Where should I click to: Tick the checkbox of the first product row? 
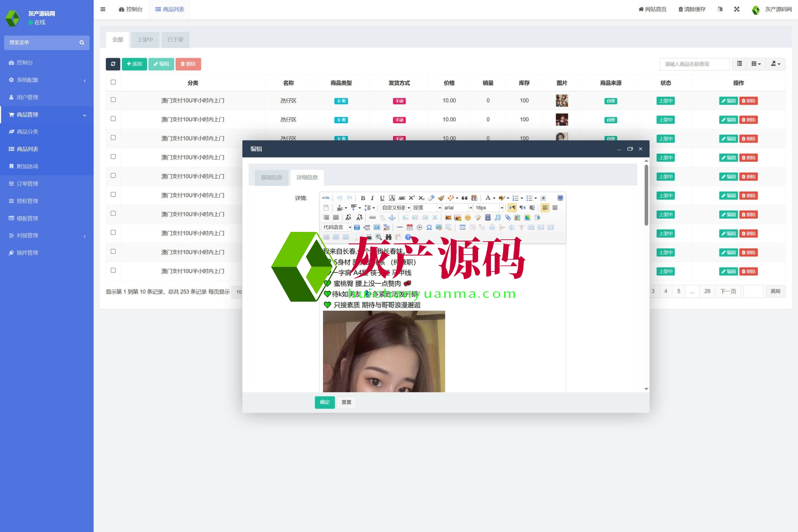pos(113,100)
